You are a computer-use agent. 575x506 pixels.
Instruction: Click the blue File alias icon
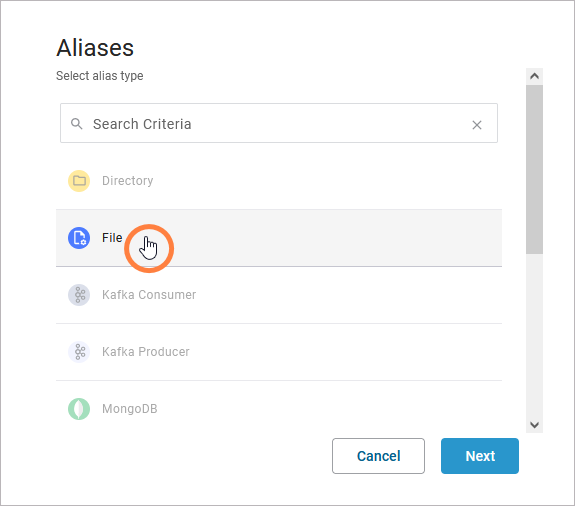click(x=79, y=238)
